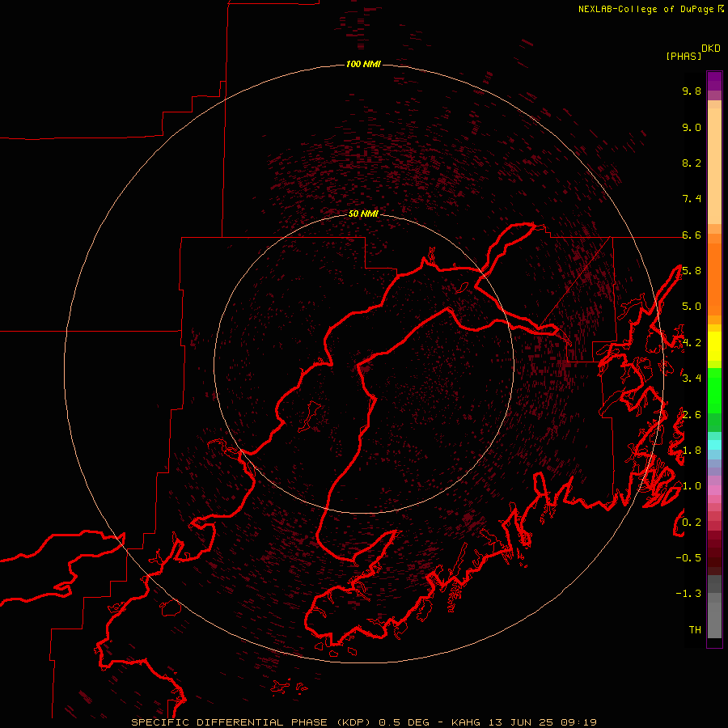The image size is (728, 728).
Task: Click the 8.2 scale value
Action: (692, 163)
